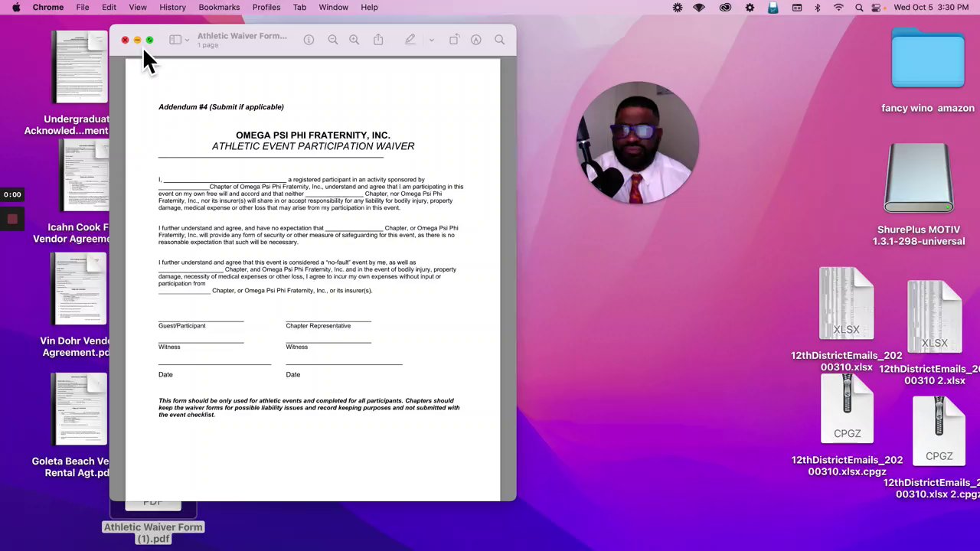The image size is (980, 551).
Task: Open the File menu
Action: point(83,7)
